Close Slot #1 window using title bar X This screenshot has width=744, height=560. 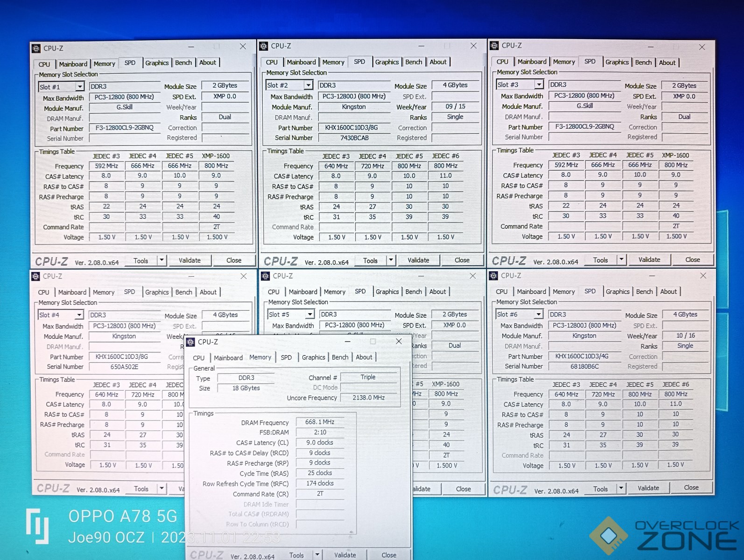point(243,47)
